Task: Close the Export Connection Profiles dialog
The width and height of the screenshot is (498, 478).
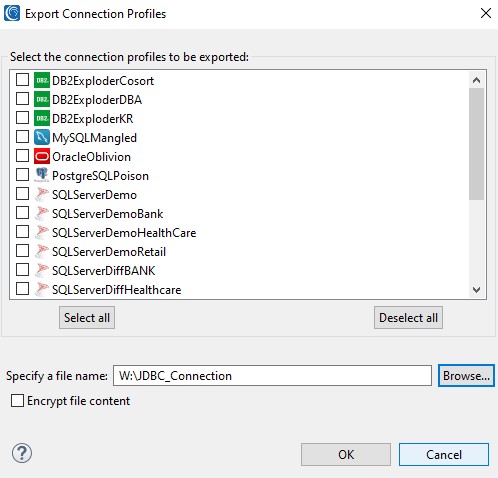Action: [x=486, y=13]
